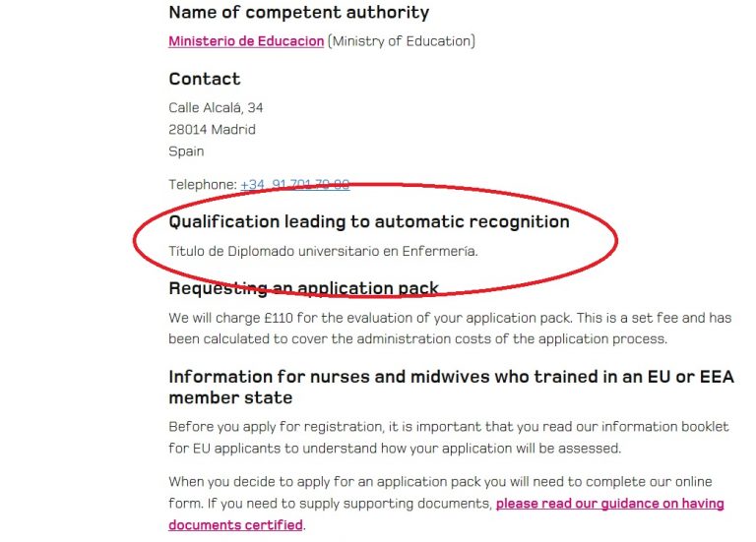Click the 'been calculated to cover the administration costs' line
The width and height of the screenshot is (756, 542).
click(417, 339)
